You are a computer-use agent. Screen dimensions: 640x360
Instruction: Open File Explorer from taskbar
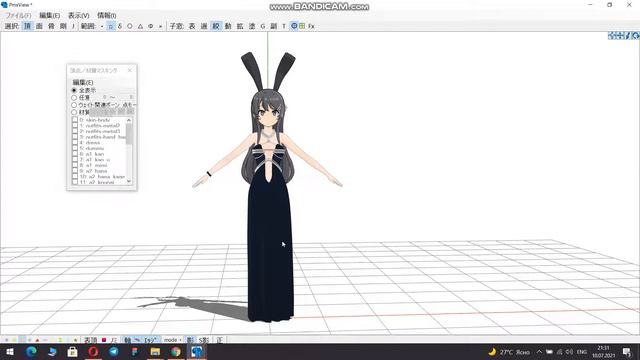coord(155,352)
